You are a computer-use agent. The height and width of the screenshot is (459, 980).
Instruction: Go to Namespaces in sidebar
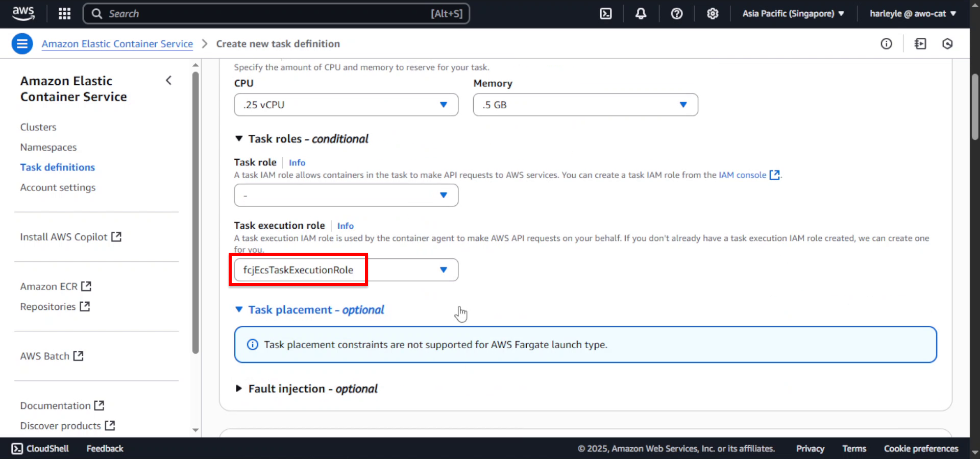[x=48, y=147]
